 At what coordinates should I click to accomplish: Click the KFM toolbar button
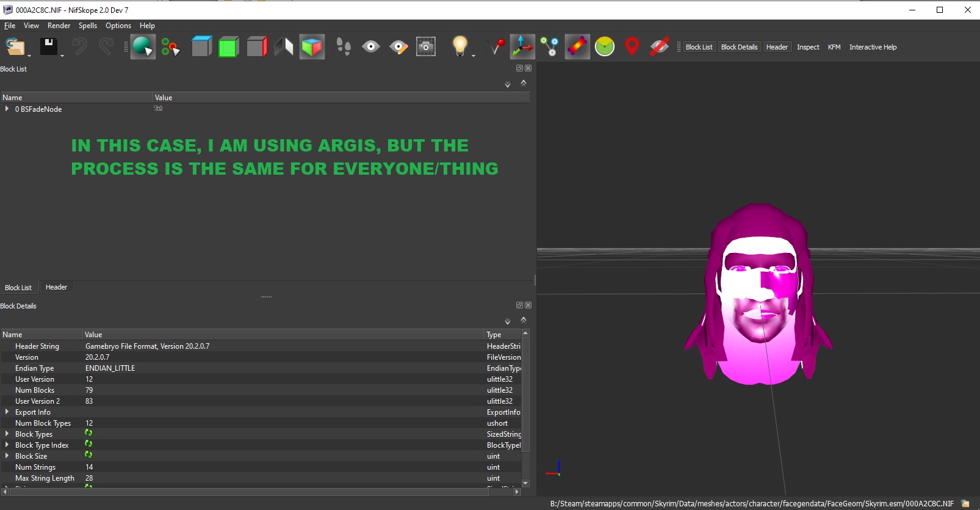pyautogui.click(x=834, y=47)
